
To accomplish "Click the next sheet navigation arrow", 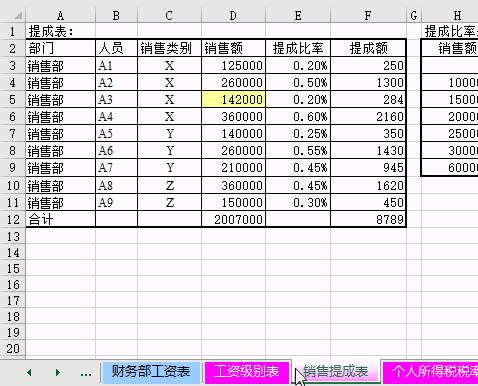I will coord(58,372).
